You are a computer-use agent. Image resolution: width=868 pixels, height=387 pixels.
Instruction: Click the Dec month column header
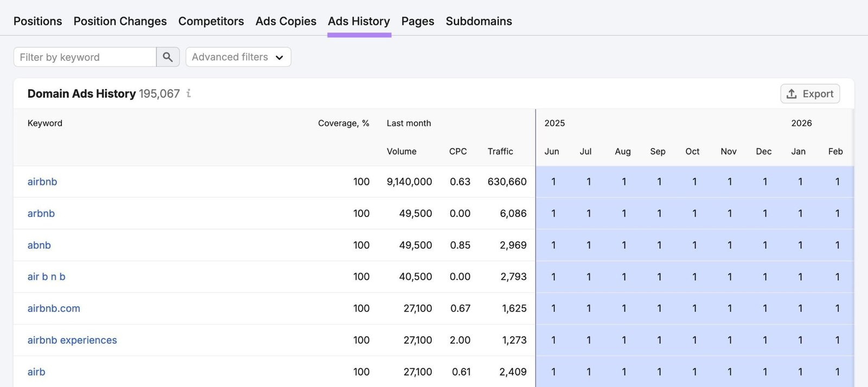(764, 151)
